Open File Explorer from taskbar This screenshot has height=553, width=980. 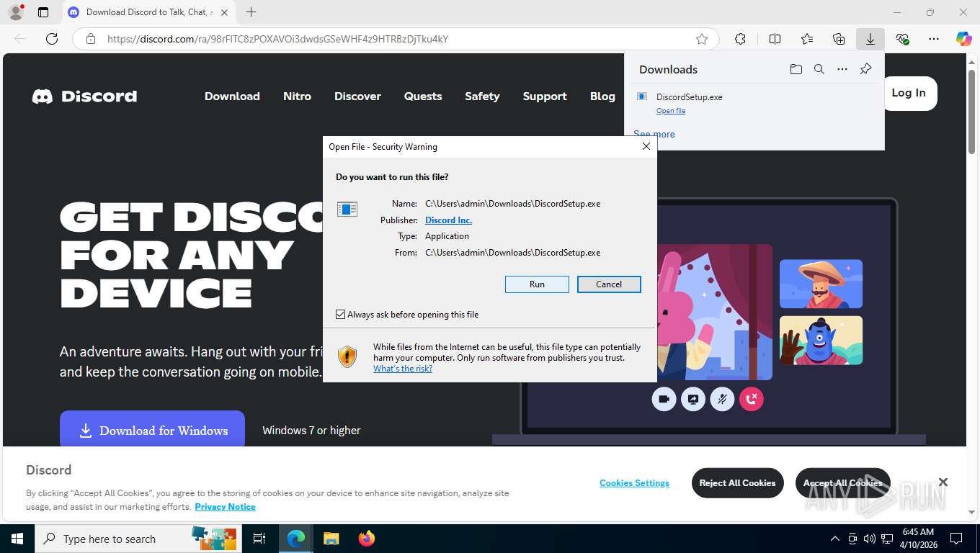[331, 539]
